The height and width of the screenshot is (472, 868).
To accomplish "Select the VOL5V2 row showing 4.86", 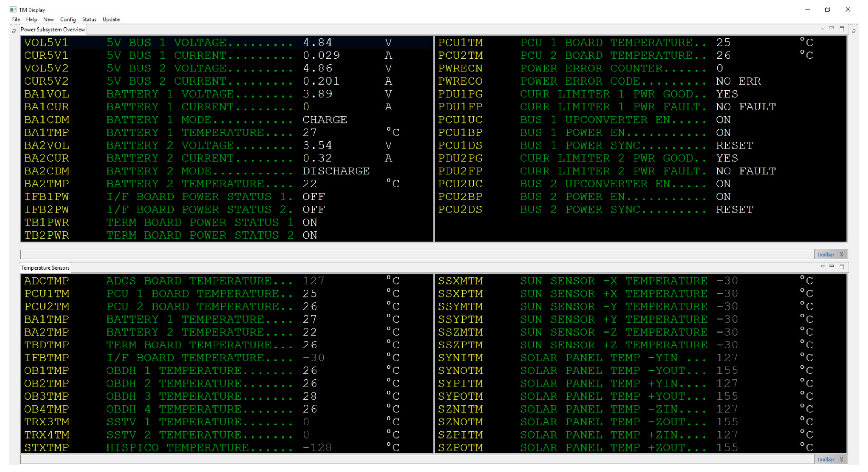I will [227, 68].
